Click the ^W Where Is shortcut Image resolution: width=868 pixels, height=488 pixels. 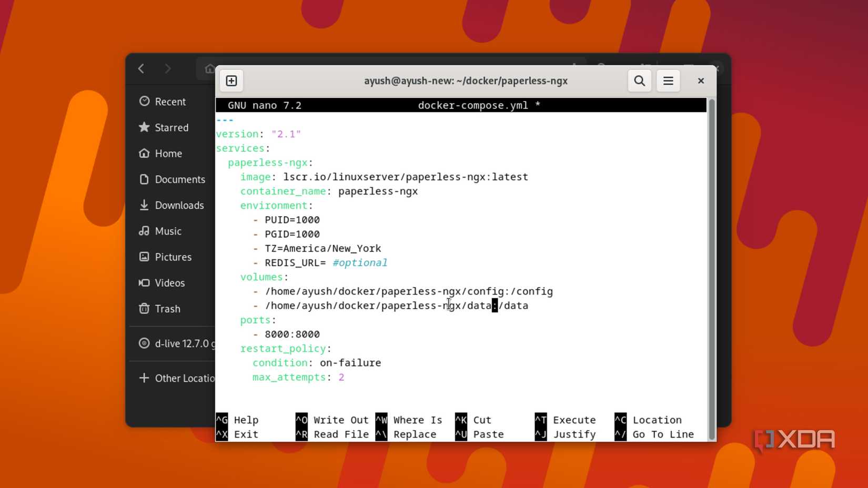click(x=409, y=420)
